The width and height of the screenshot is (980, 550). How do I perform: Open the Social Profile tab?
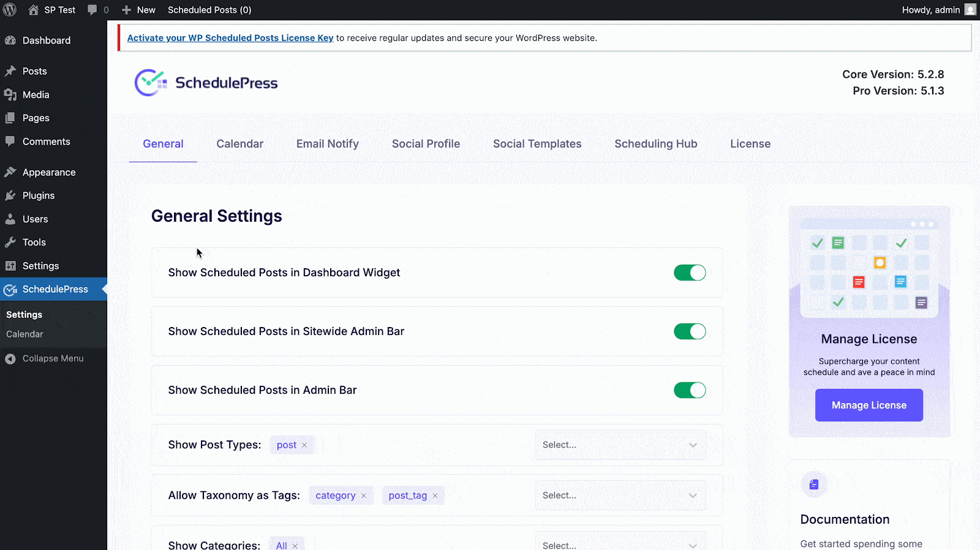pyautogui.click(x=426, y=144)
